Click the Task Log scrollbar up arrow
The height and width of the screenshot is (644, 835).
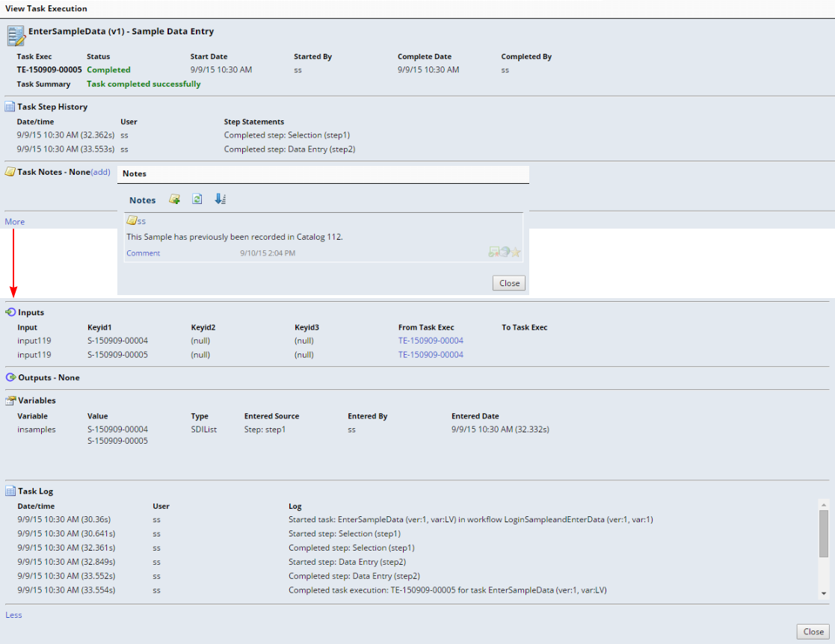(x=824, y=504)
